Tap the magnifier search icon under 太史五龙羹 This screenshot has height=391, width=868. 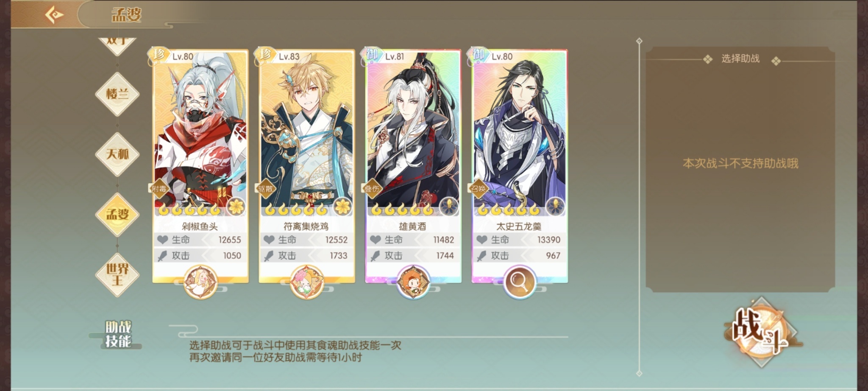(x=520, y=282)
